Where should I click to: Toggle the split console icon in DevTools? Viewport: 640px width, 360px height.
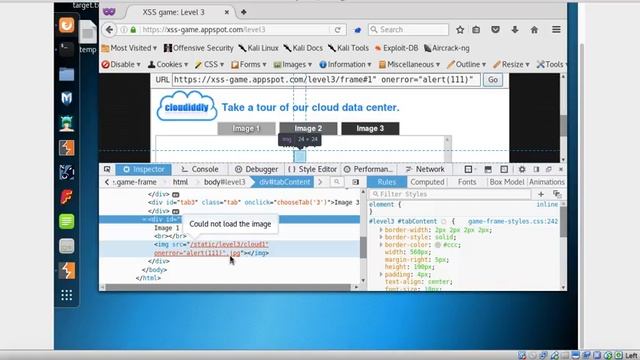488,169
